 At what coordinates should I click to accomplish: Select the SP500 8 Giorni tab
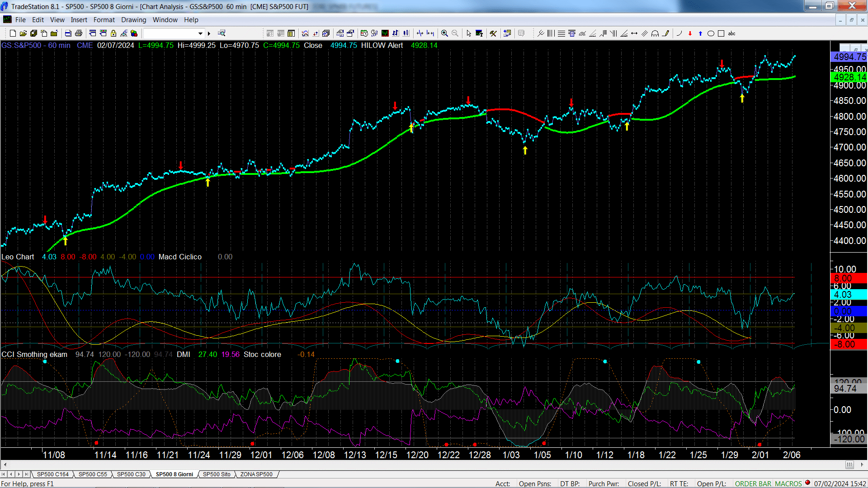pos(175,474)
